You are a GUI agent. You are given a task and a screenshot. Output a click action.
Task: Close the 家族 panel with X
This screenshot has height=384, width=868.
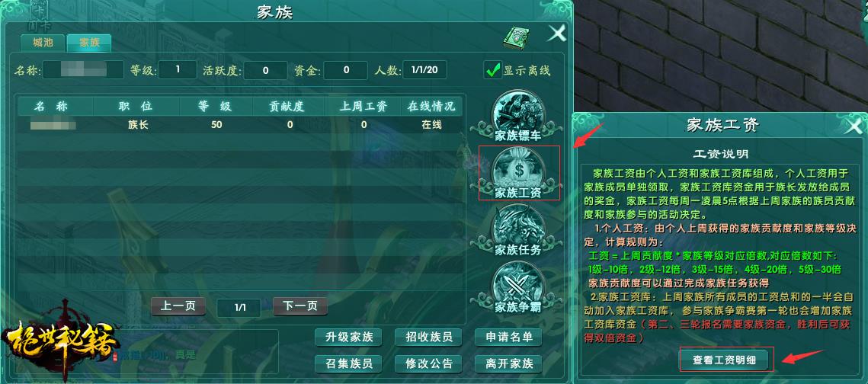(556, 34)
